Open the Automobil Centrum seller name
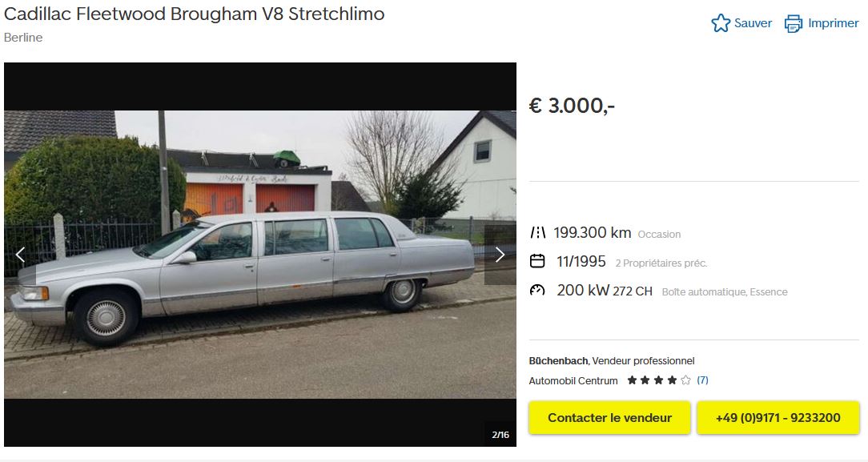Image resolution: width=868 pixels, height=462 pixels. (573, 380)
